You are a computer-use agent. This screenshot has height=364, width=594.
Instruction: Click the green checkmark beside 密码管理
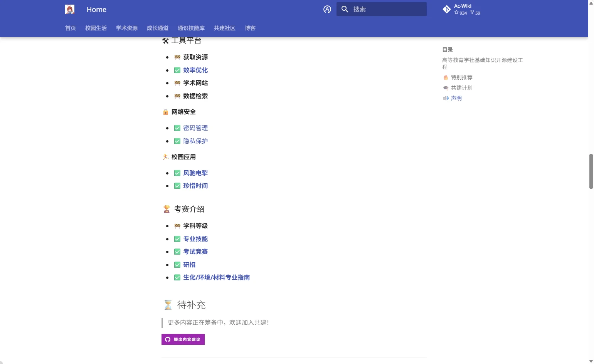tap(177, 128)
